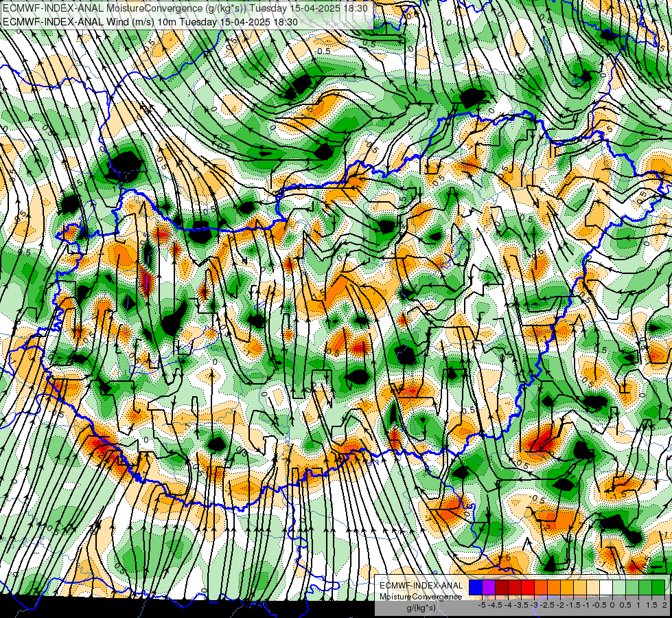
Task: Click the palest green swatch for 0 to 0.5
Action: [x=619, y=588]
